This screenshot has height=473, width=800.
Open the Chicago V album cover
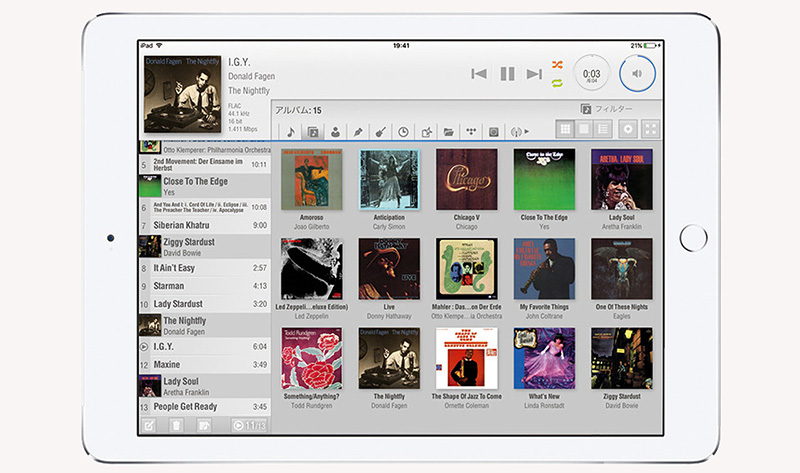[466, 179]
